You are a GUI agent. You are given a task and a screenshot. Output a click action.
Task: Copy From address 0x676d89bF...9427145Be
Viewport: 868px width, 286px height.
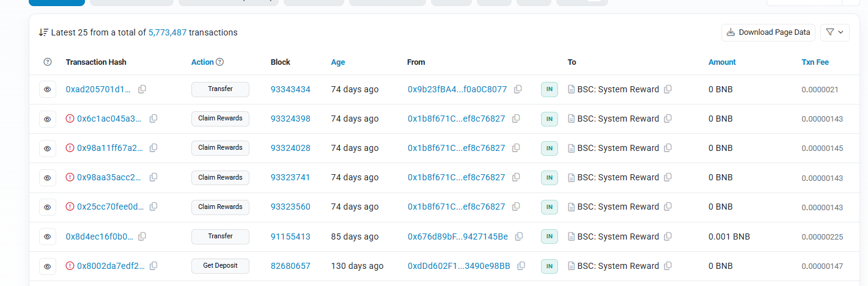pyautogui.click(x=519, y=237)
